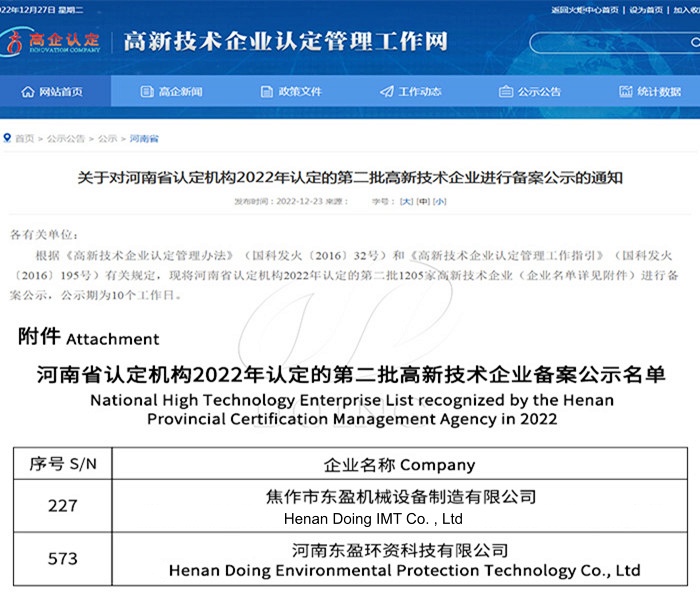This screenshot has width=700, height=600.
Task: Open the 高企新闻 tab
Action: [171, 92]
